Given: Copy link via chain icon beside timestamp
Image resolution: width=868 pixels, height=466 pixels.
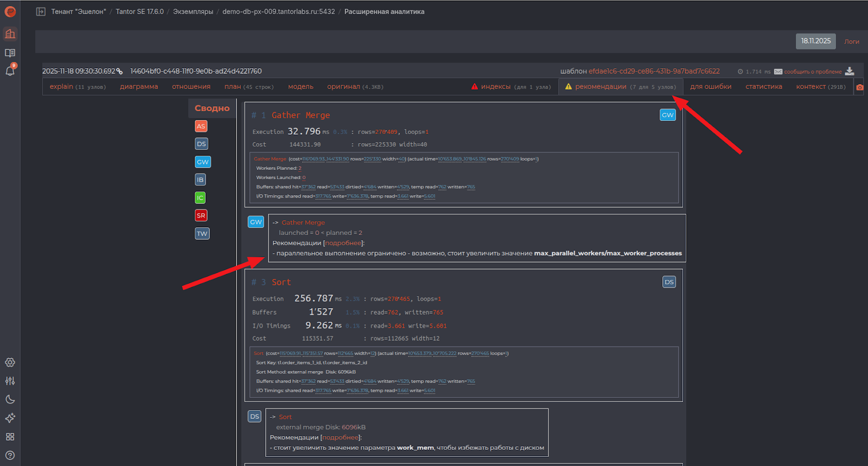Looking at the screenshot, I should click(119, 71).
